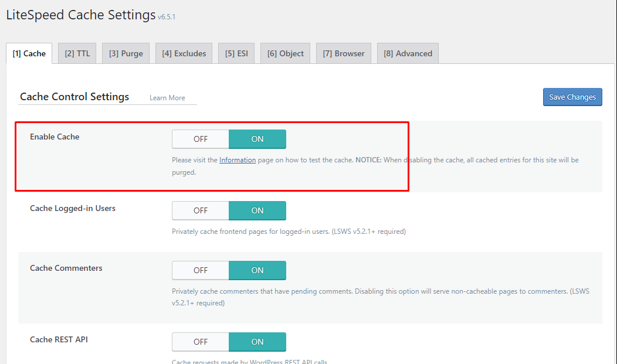Click the Cache REST API label
The image size is (617, 364).
point(59,339)
